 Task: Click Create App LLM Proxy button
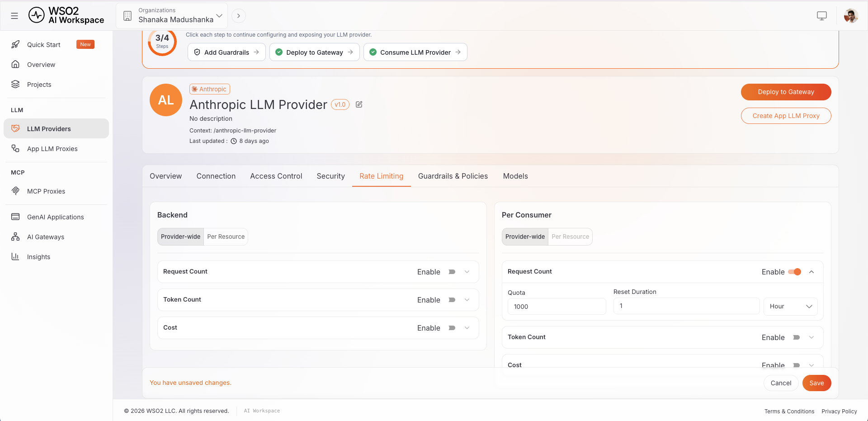click(786, 116)
